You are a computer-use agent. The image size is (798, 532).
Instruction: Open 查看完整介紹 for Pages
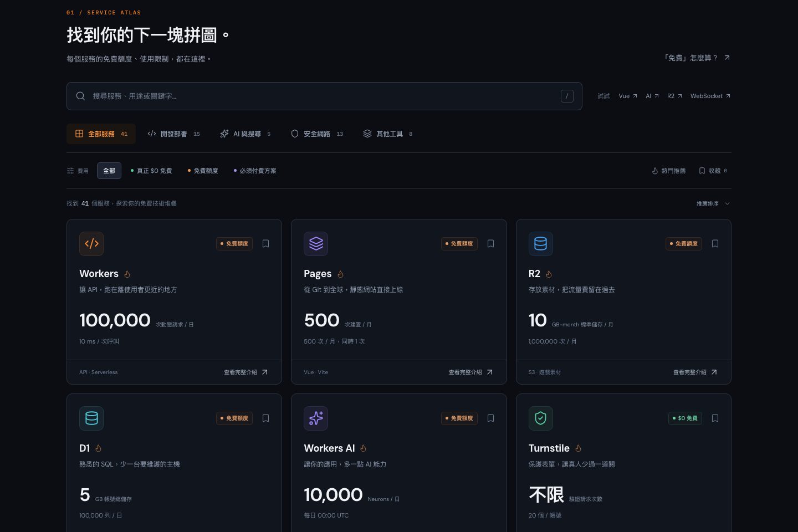click(470, 372)
